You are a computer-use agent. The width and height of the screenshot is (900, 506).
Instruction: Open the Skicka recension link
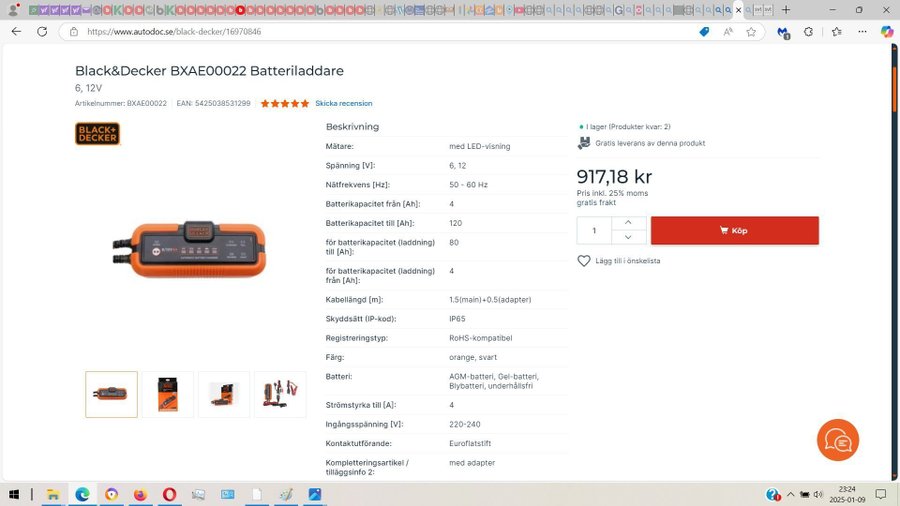[x=343, y=103]
